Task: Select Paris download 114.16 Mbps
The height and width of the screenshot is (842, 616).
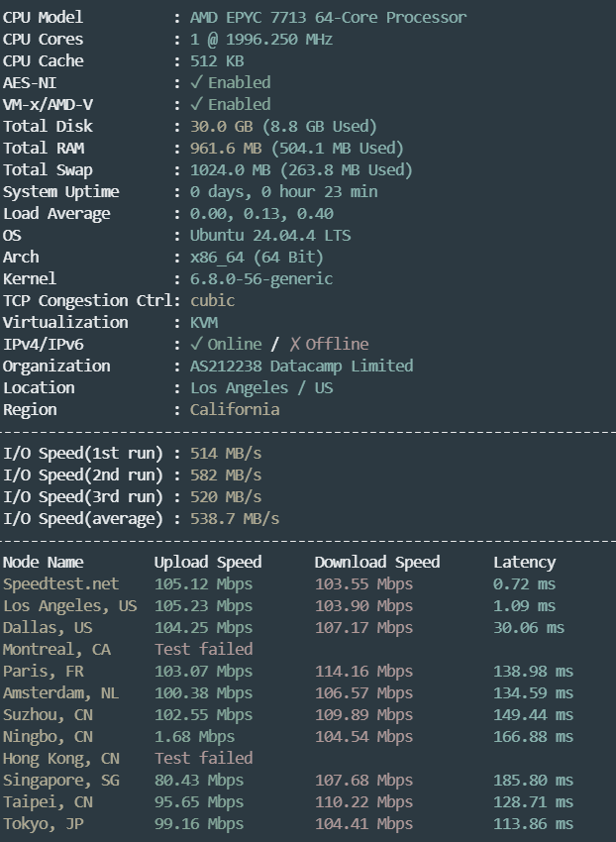Action: point(363,672)
